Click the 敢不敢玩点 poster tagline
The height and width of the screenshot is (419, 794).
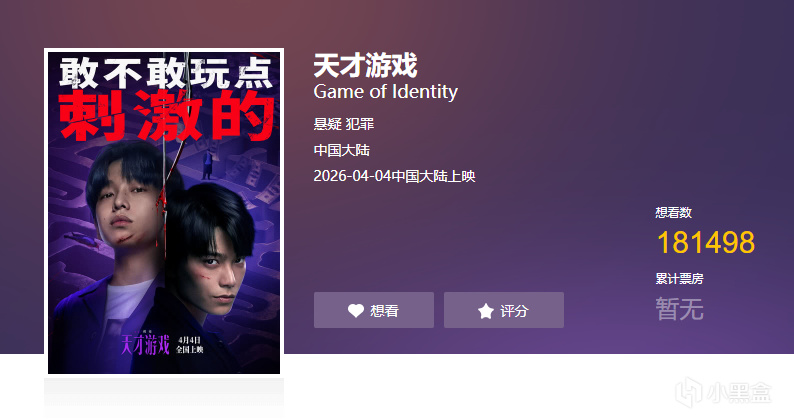pyautogui.click(x=166, y=72)
